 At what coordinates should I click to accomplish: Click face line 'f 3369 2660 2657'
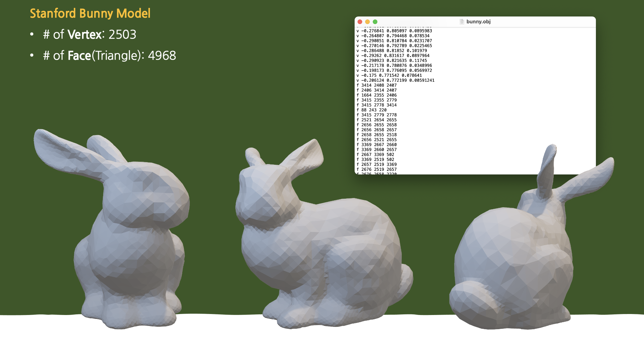click(x=377, y=150)
